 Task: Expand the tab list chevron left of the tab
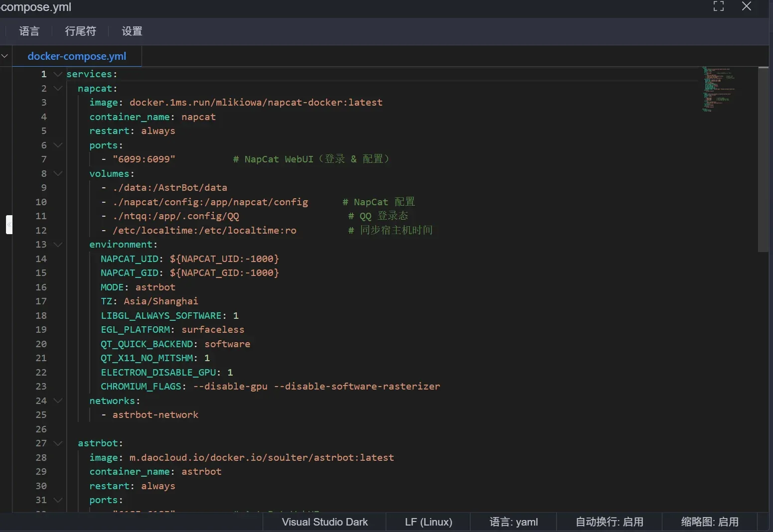4,56
